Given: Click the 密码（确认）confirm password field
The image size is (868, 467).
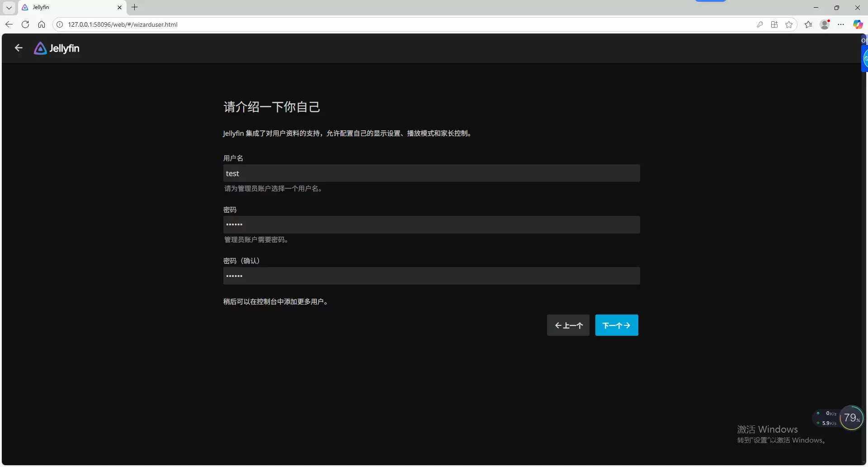Looking at the screenshot, I should click(431, 276).
